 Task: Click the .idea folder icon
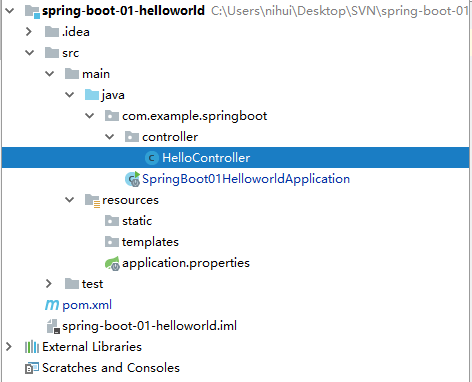coord(52,32)
